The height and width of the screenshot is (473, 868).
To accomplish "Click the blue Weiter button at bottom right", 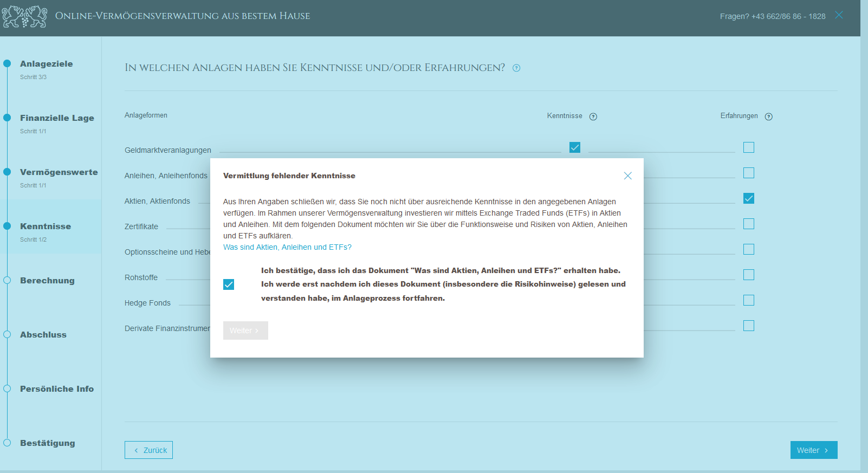I will (x=813, y=450).
